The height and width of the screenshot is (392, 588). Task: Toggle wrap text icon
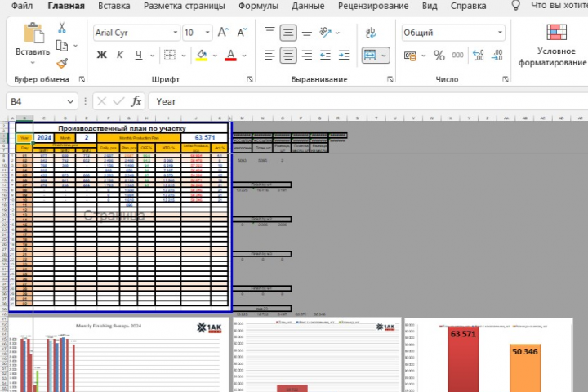pyautogui.click(x=371, y=33)
